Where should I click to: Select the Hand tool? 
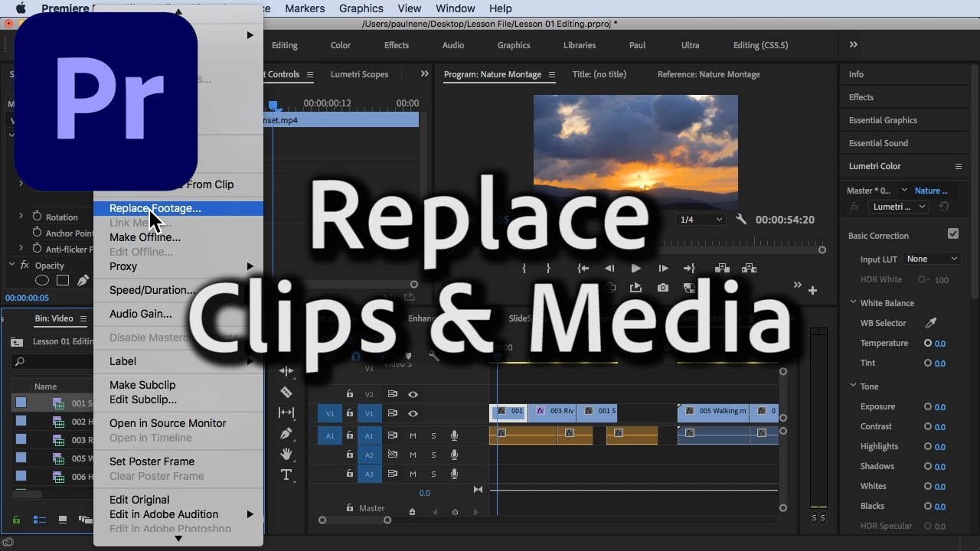[286, 454]
